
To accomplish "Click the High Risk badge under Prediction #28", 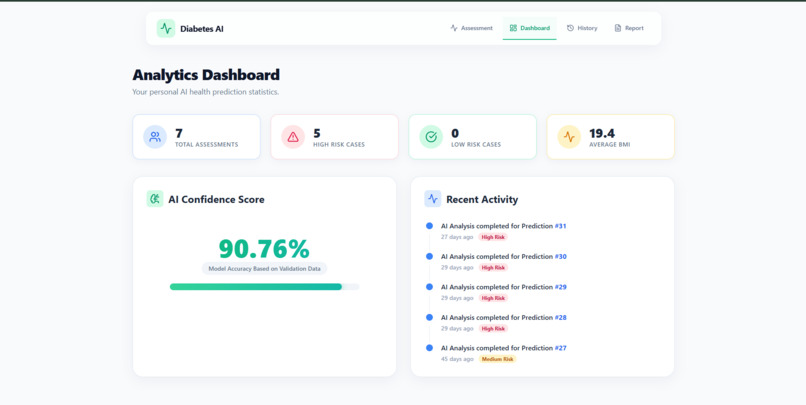I will pos(493,328).
